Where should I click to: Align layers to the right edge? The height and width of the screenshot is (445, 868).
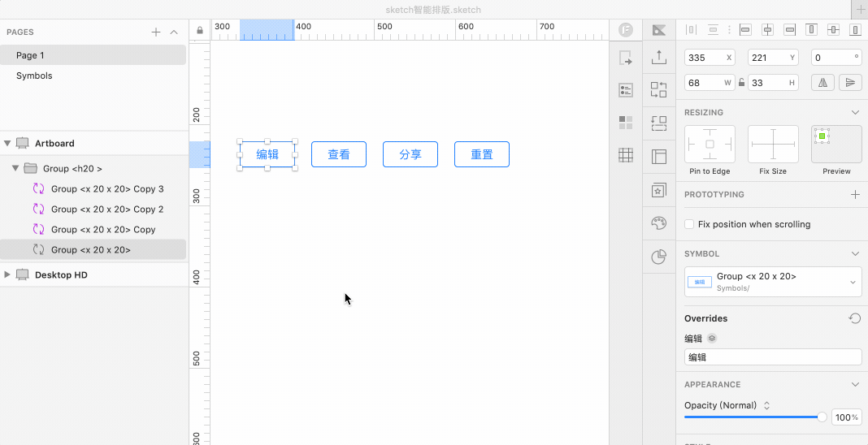790,30
